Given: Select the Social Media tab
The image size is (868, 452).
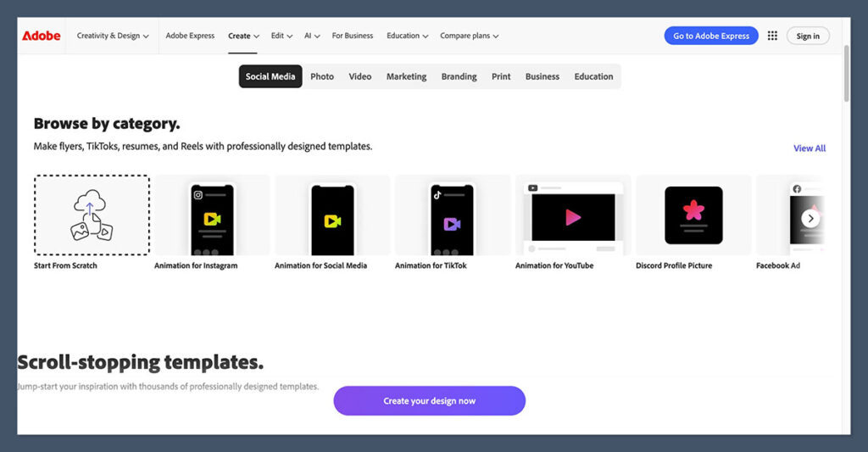Looking at the screenshot, I should (x=270, y=76).
